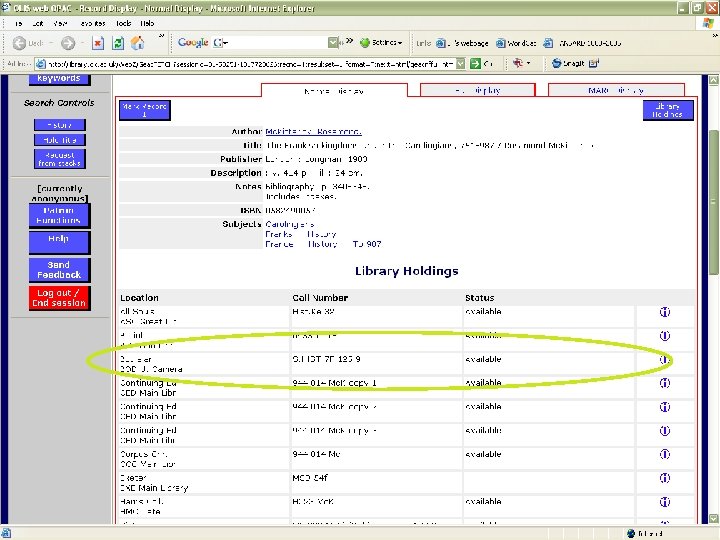This screenshot has width=720, height=540.
Task: Click the Internet zone globe in the status bar
Action: (x=631, y=534)
